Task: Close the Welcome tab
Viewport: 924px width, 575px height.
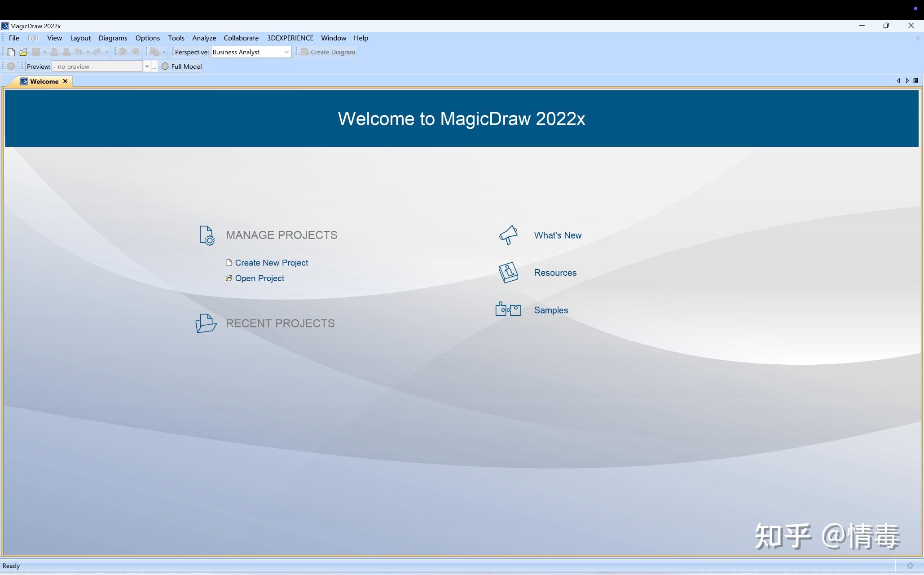Action: [x=65, y=81]
